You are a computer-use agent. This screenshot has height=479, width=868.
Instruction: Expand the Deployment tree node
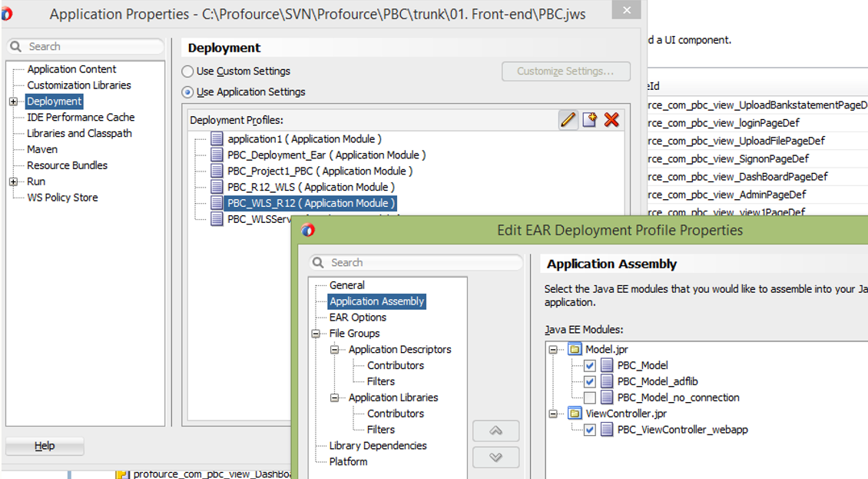(13, 101)
